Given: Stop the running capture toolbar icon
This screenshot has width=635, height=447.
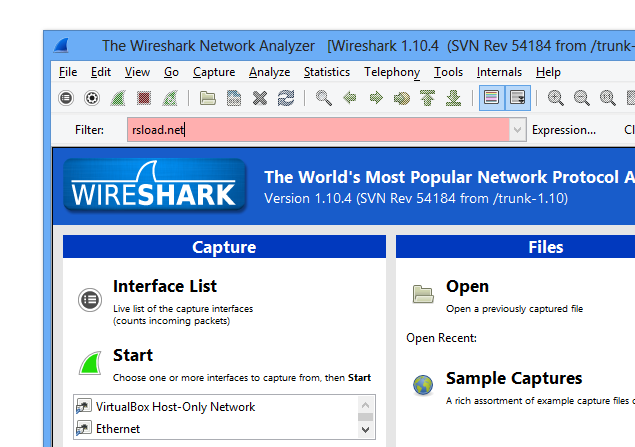Looking at the screenshot, I should tap(144, 98).
